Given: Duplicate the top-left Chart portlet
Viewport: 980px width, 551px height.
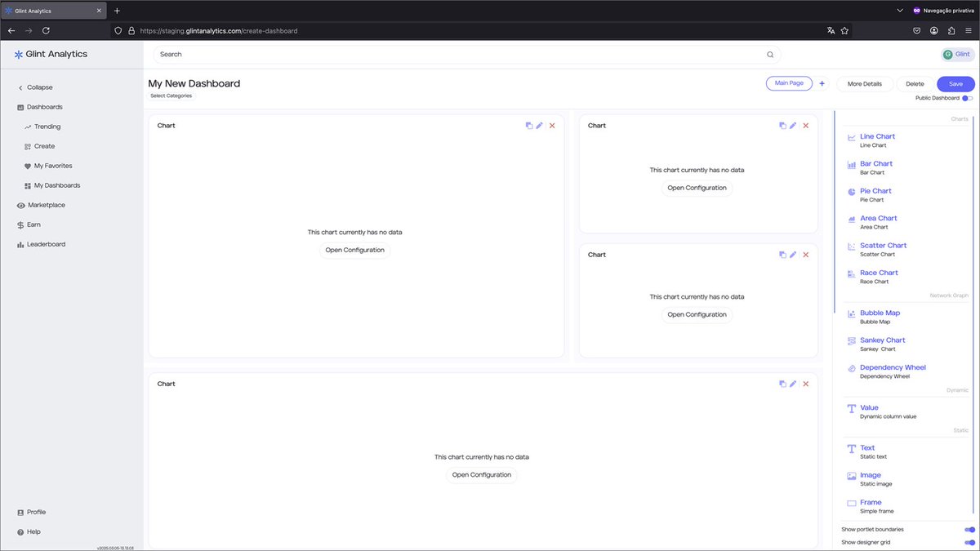Looking at the screenshot, I should 528,126.
